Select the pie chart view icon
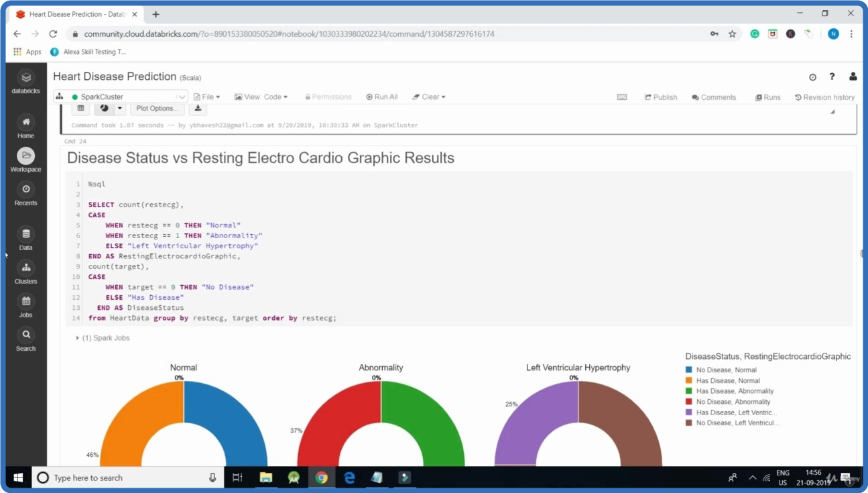Screen dimensions: 868x493 104,108
